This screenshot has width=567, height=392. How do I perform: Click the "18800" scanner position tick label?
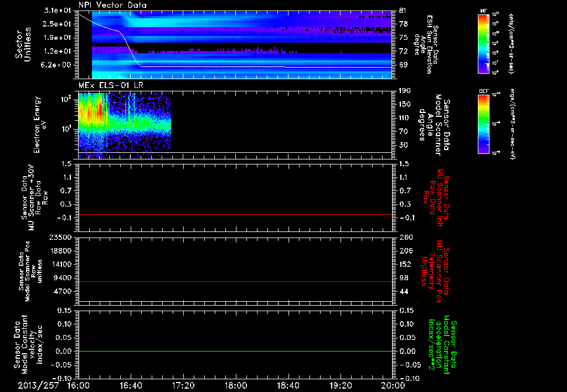coord(60,251)
